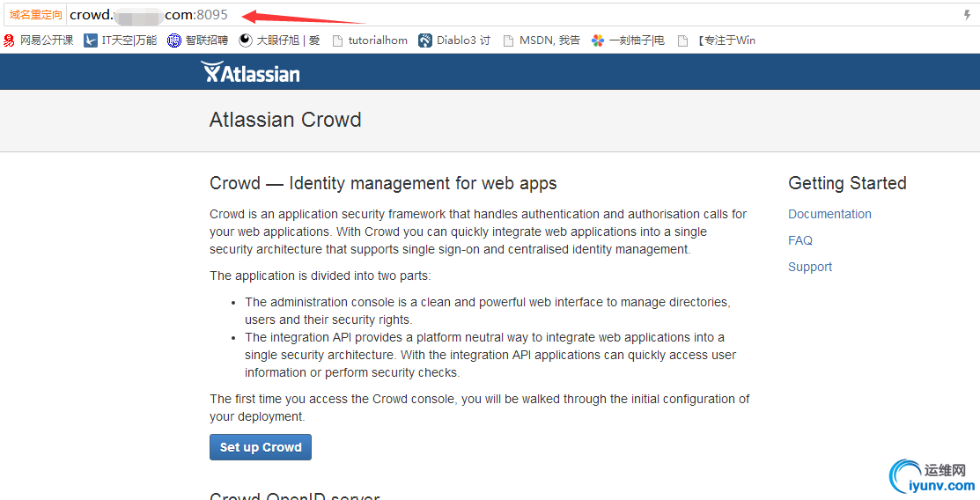Click the Diablo3 bookmark favicon
980x500 pixels.
tap(425, 40)
